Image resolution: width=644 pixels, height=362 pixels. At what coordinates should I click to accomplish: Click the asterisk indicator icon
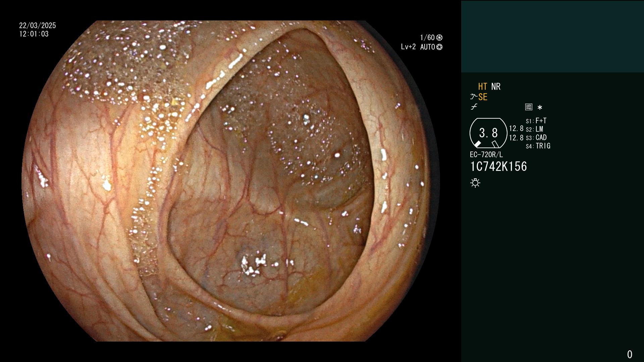[540, 107]
